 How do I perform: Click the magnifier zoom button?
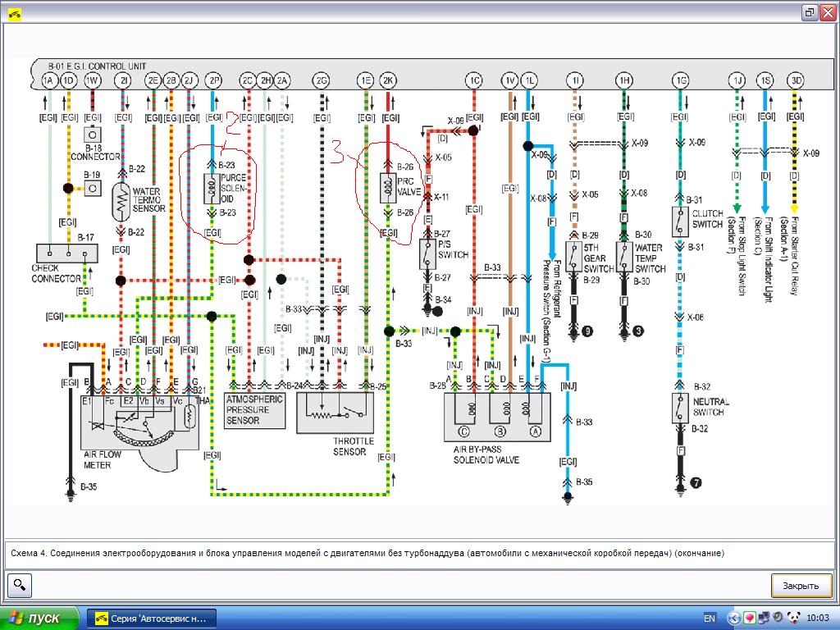click(18, 586)
